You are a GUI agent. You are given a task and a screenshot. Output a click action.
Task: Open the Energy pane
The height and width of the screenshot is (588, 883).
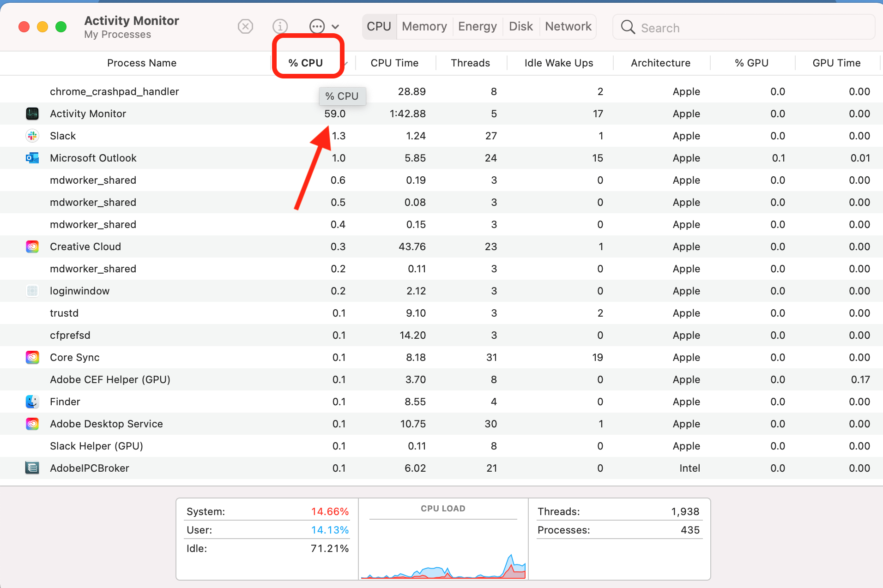[x=478, y=26]
